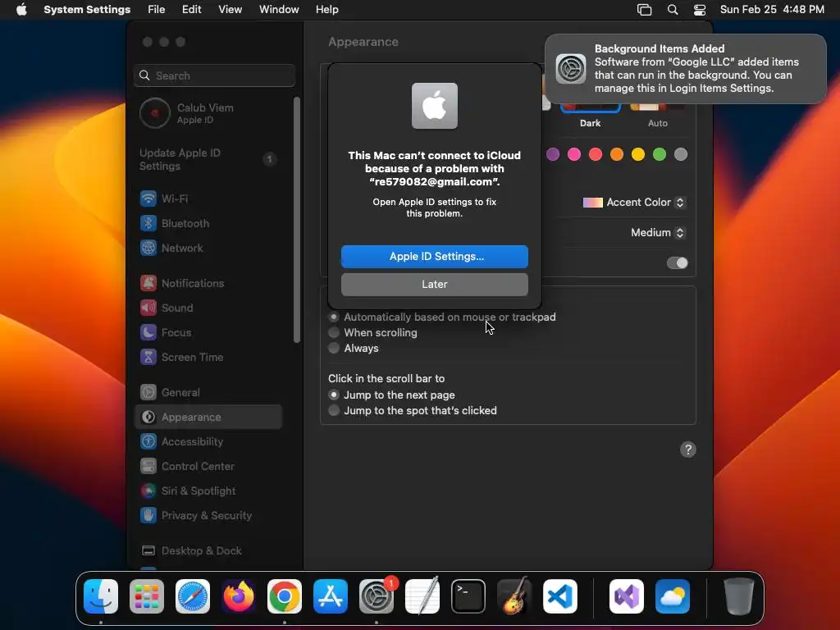This screenshot has width=840, height=630.
Task: Select purple accent color swatch
Action: pyautogui.click(x=553, y=155)
